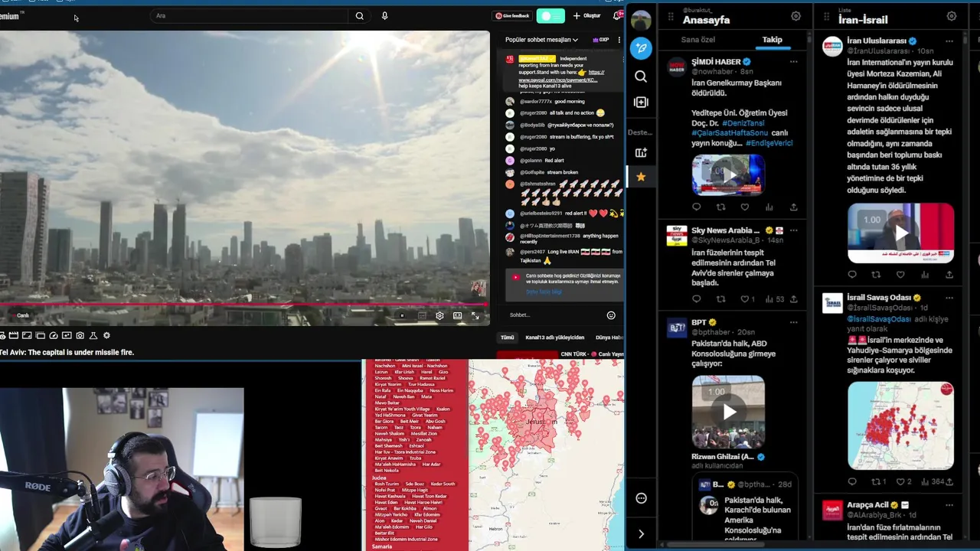Open Anasayfa column settings gear
This screenshot has width=980, height=551.
coord(795,16)
